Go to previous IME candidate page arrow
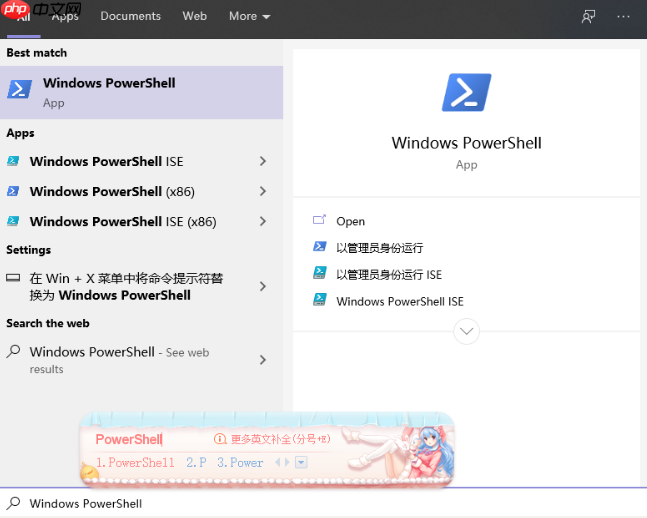Image resolution: width=647 pixels, height=518 pixels. 278,462
